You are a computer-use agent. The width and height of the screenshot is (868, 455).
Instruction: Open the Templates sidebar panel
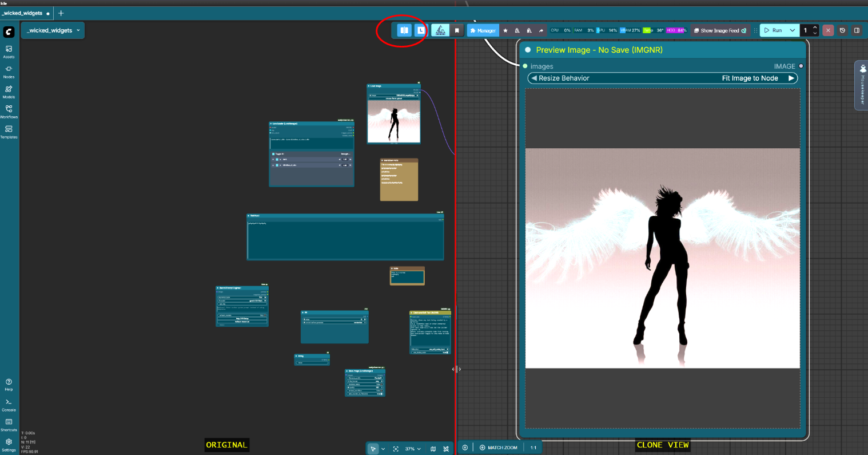[x=9, y=132]
